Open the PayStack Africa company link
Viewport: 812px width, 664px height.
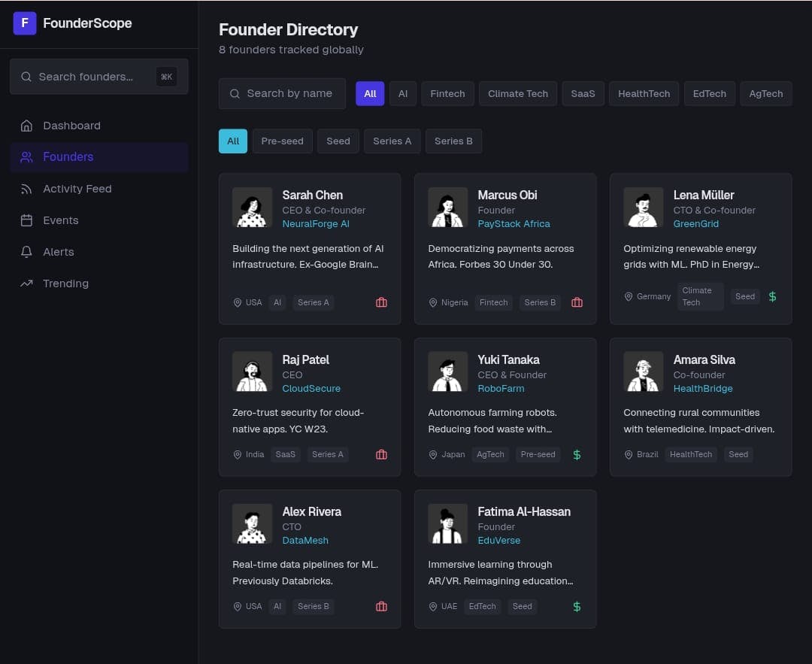click(514, 224)
